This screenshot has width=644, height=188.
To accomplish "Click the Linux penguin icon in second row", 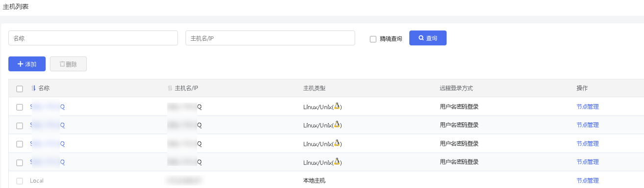I will (x=337, y=125).
